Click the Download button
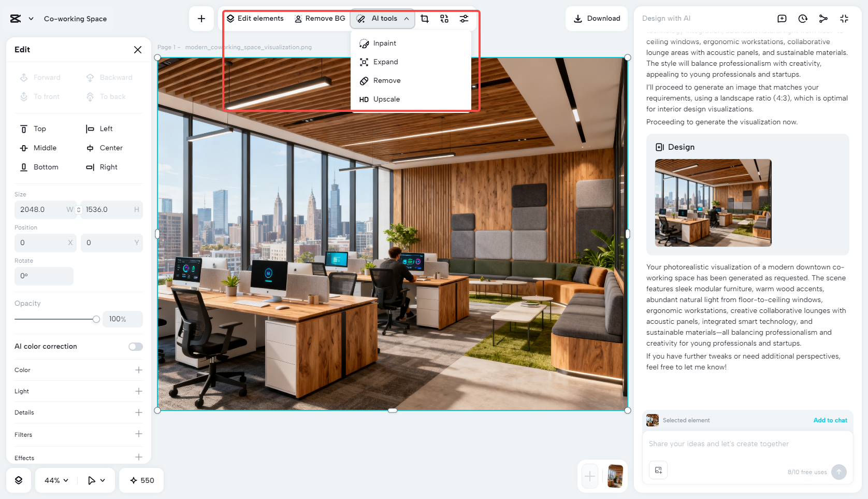Screen dimensions: 868x499 (597, 18)
